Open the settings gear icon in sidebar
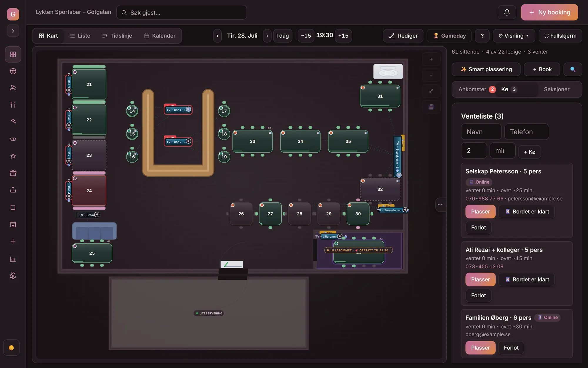The image size is (588, 368). 13,276
